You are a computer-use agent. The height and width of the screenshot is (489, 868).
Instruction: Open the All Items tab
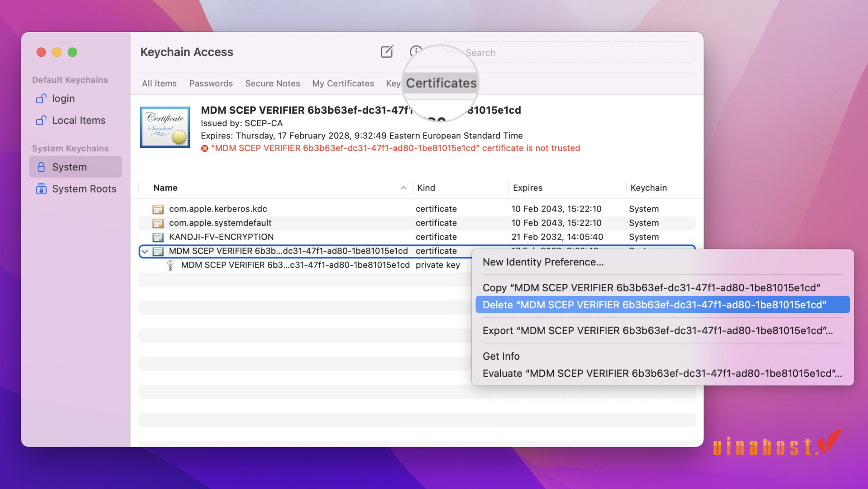point(159,84)
